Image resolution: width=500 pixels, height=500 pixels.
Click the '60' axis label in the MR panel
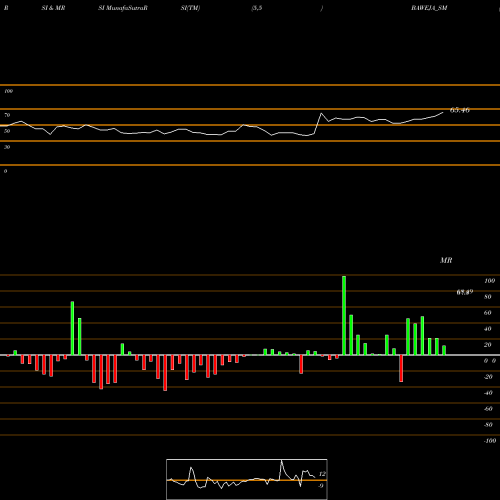(488, 313)
